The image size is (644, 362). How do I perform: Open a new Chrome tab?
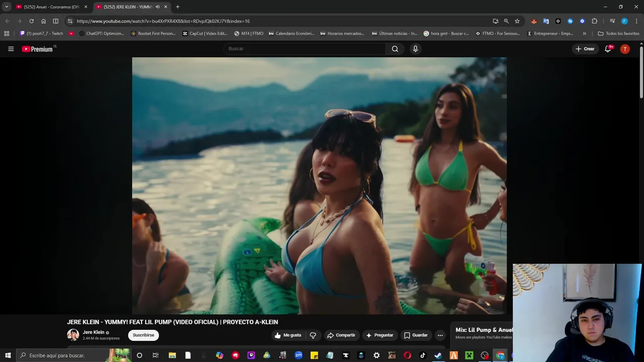coord(178,7)
